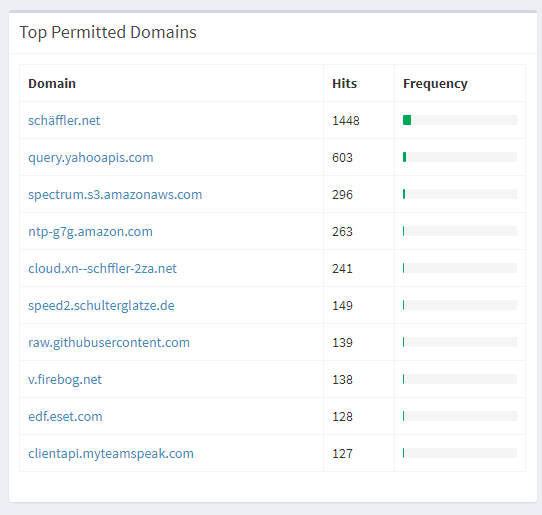542x515 pixels.
Task: Click the Frequency column header
Action: tap(435, 84)
